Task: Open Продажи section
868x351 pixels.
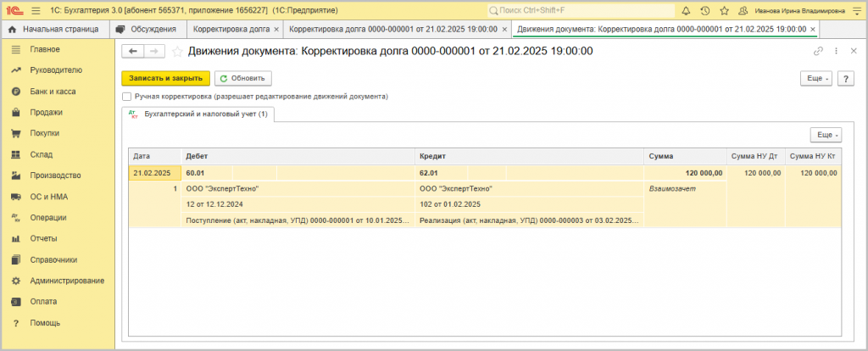Action: pyautogui.click(x=46, y=113)
